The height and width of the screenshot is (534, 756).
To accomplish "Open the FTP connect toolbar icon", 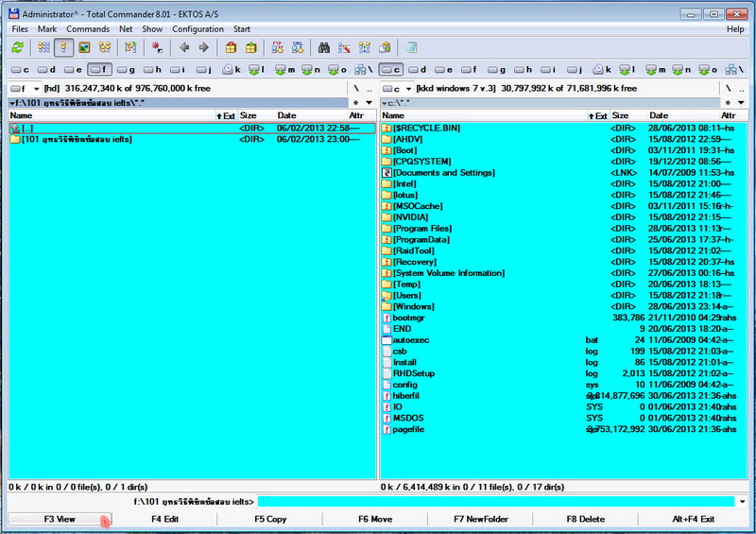I will pyautogui.click(x=277, y=47).
